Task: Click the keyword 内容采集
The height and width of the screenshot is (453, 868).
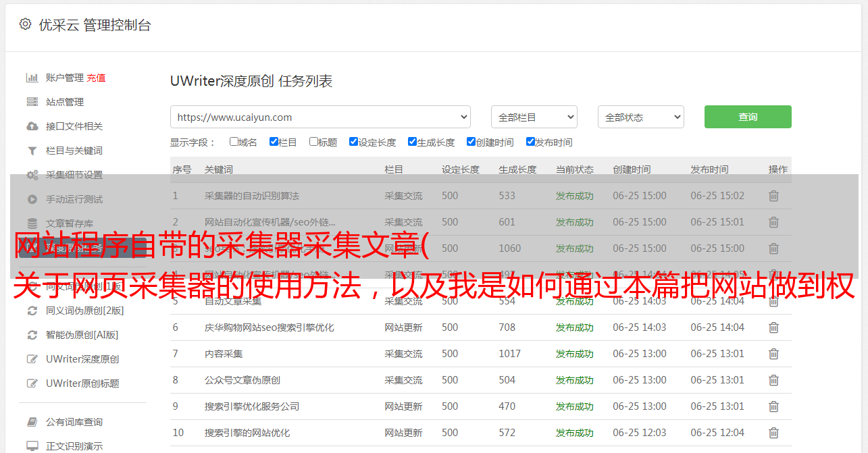Action: coord(224,354)
